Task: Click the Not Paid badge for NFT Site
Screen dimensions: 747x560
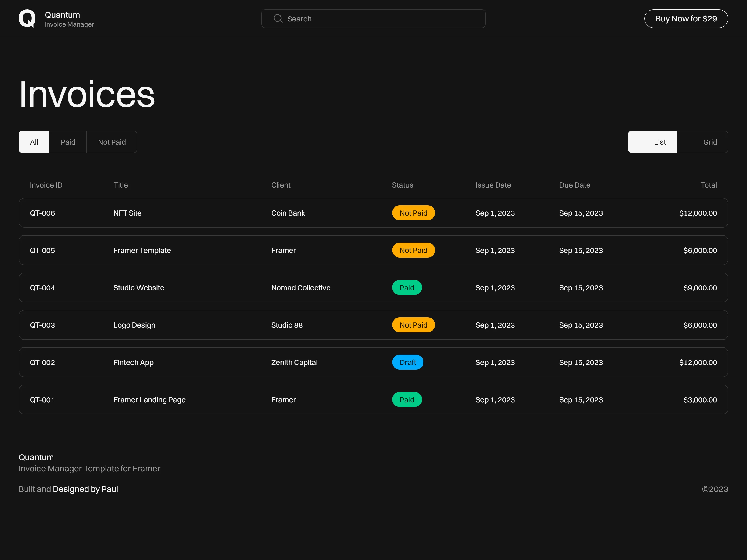Action: tap(413, 213)
